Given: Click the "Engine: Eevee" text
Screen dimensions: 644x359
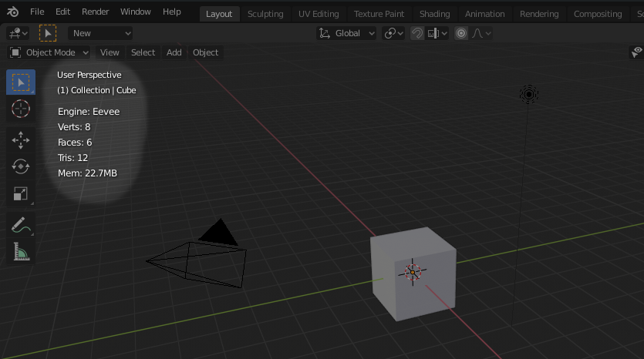Looking at the screenshot, I should coord(89,112).
